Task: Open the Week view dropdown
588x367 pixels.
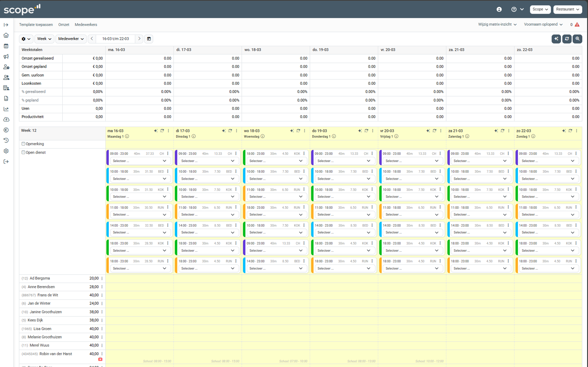Action: click(44, 39)
